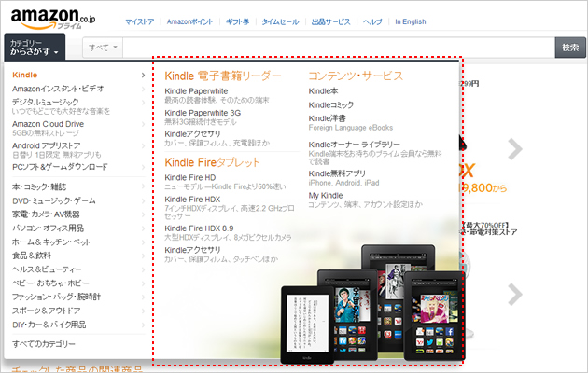Viewport: 588px width, 373px height.
Task: Select PCソフト＆ゲームダウンロード category
Action: (x=60, y=167)
